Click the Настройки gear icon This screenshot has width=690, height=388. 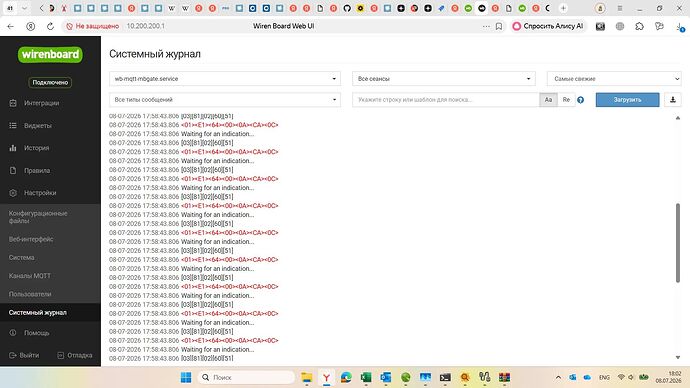coord(13,193)
